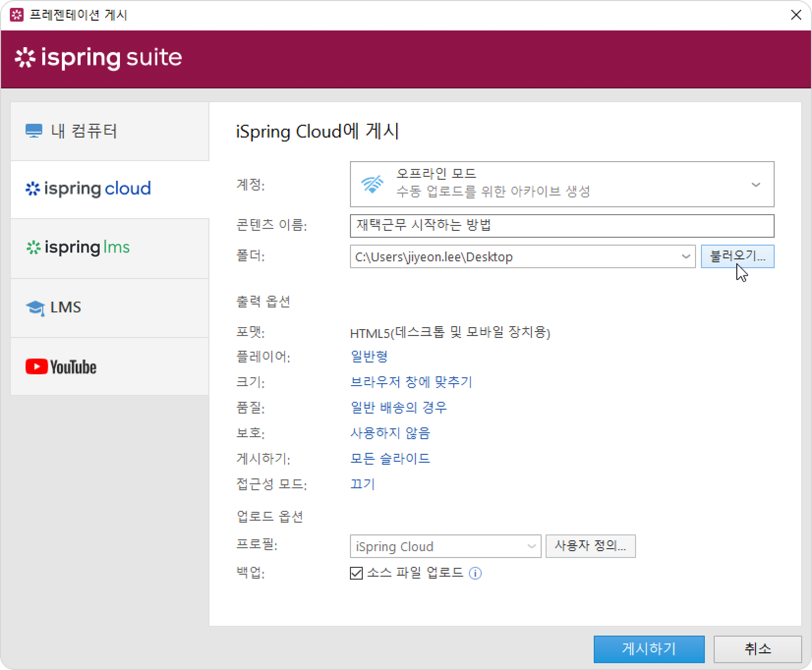Click the info icon beside source file upload
Image resolution: width=812 pixels, height=670 pixels.
click(x=475, y=573)
